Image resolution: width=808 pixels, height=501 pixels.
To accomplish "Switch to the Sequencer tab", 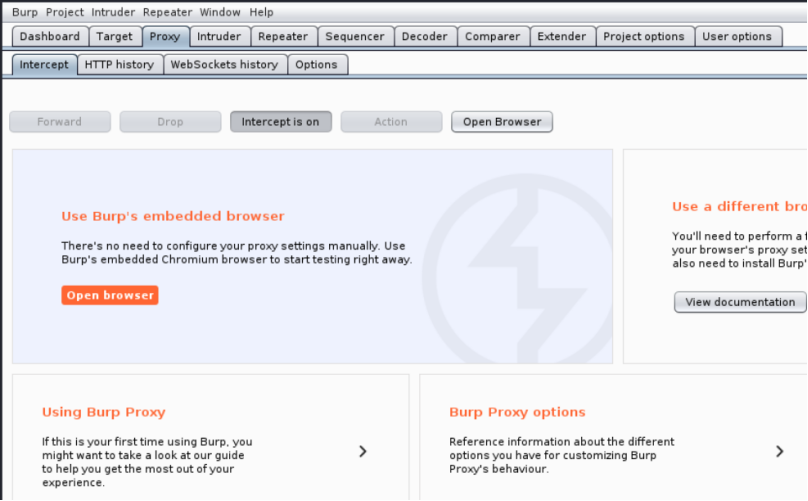I will pos(355,37).
